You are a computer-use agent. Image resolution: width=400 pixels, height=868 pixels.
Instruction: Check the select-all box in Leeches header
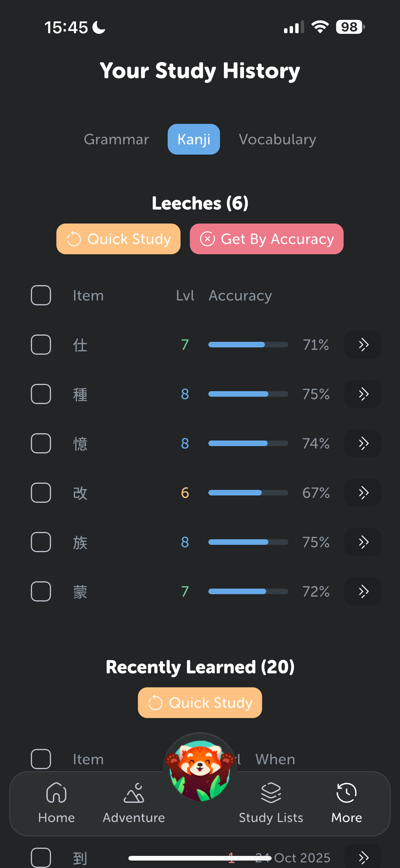(41, 295)
